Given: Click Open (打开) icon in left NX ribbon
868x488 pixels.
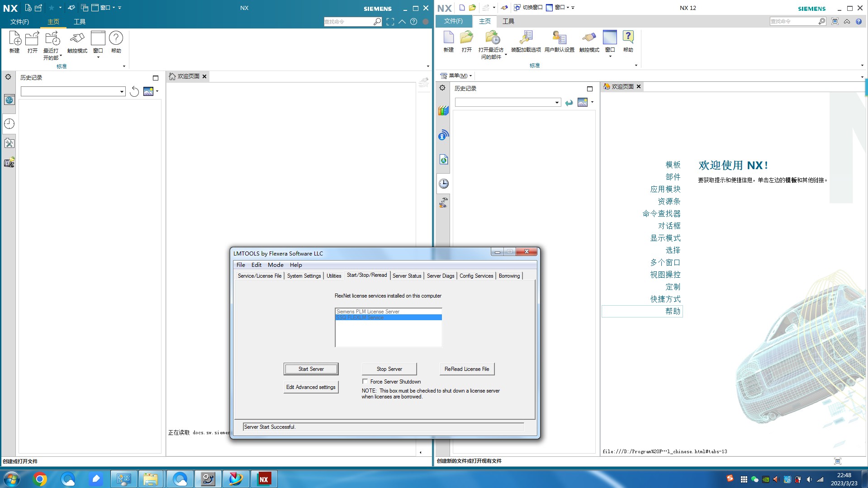Looking at the screenshot, I should coord(32,42).
